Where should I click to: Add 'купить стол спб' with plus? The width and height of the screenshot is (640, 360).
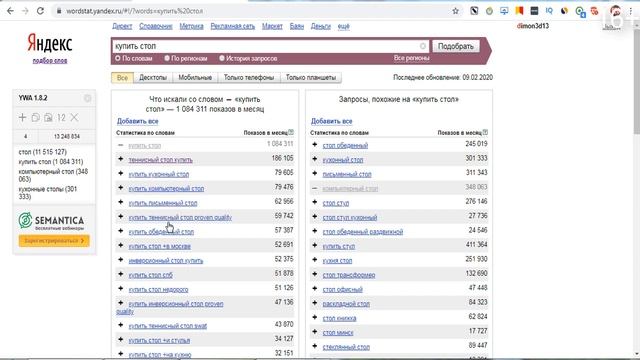point(120,274)
